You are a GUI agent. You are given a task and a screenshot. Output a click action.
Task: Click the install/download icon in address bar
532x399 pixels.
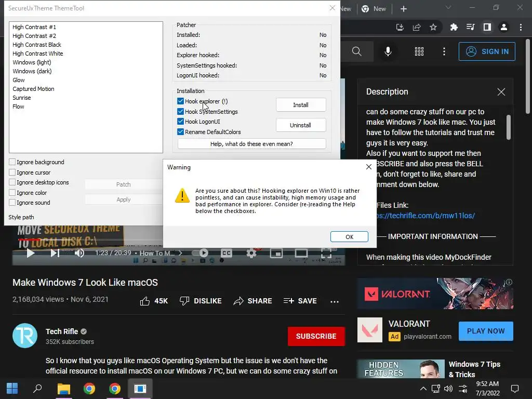click(x=400, y=27)
